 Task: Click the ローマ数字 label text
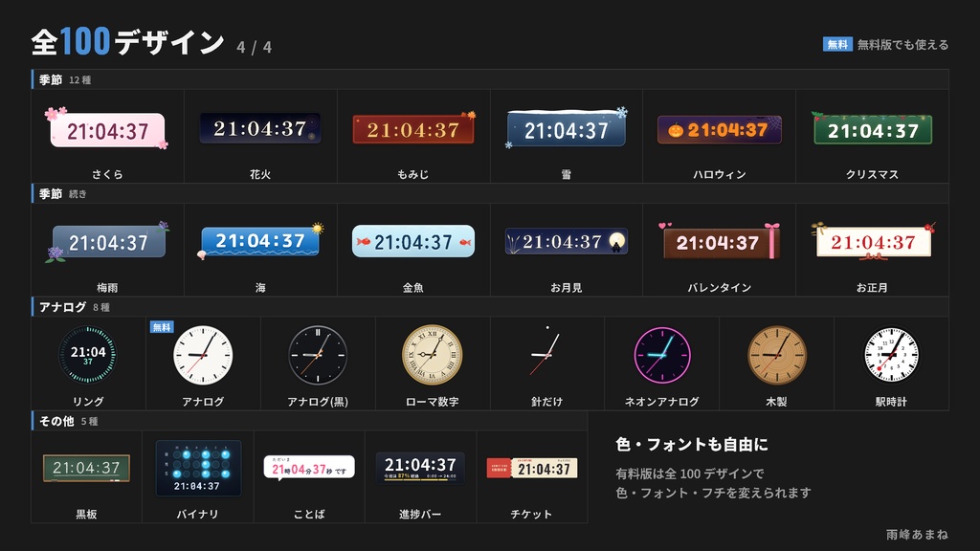click(432, 402)
